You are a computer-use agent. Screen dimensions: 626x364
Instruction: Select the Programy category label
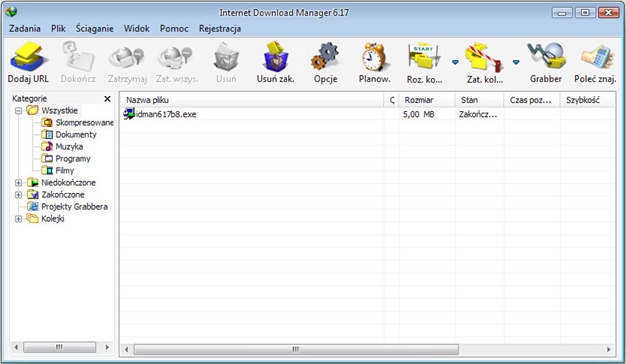[73, 159]
